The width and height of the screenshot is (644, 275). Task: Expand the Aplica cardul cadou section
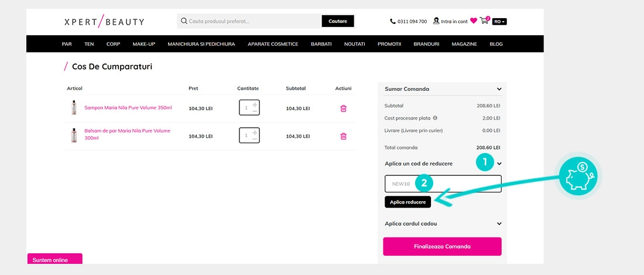click(x=499, y=224)
